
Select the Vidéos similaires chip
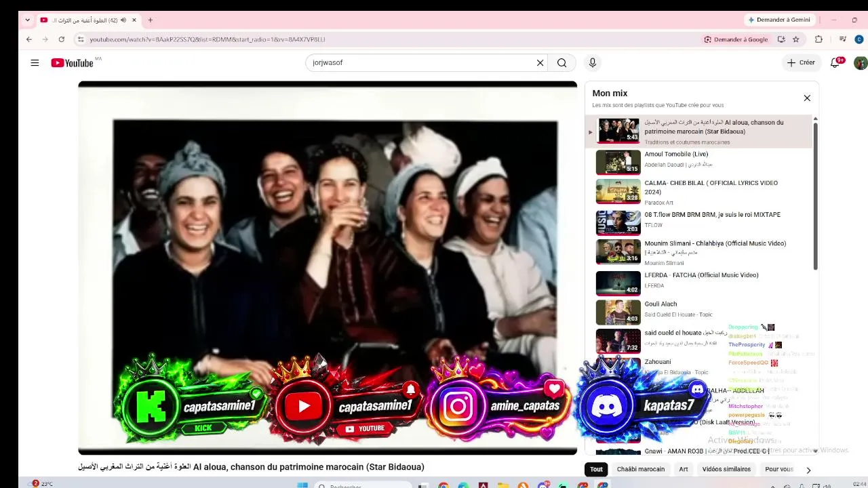[x=726, y=469]
